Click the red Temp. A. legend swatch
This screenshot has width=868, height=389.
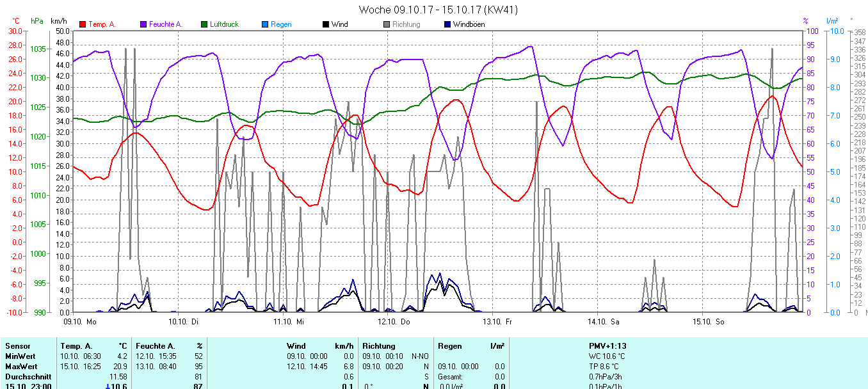point(83,24)
